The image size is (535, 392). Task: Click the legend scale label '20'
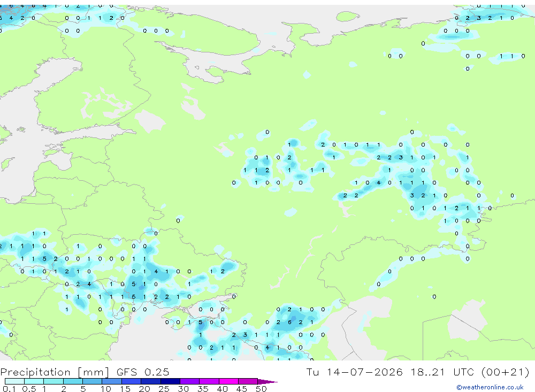pyautogui.click(x=144, y=389)
